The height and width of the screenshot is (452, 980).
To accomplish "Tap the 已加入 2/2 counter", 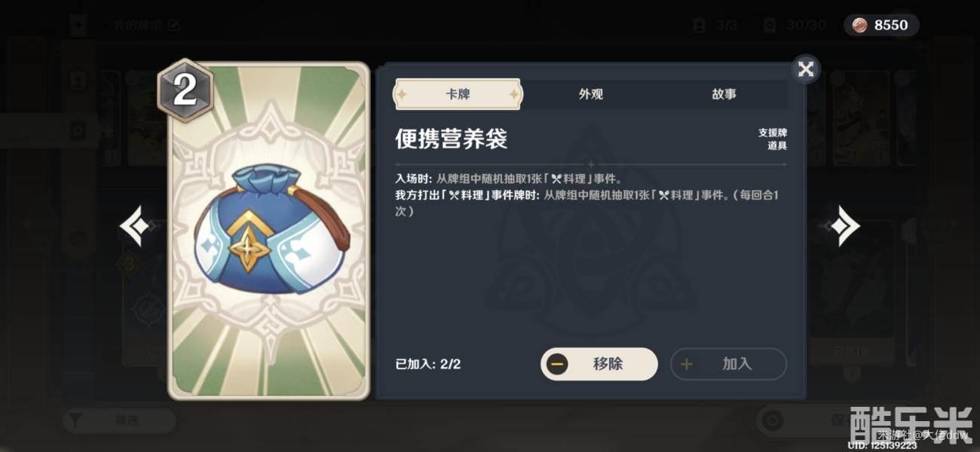I will 428,364.
